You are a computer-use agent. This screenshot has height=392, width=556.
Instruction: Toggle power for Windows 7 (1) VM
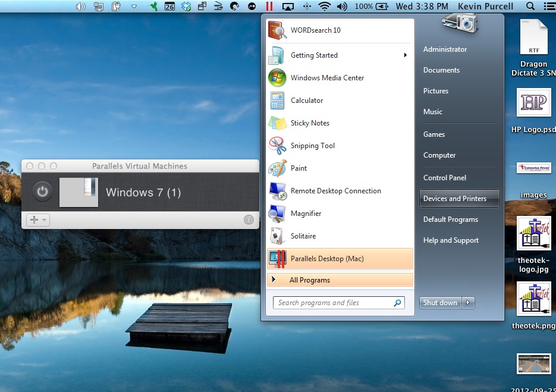pyautogui.click(x=42, y=192)
